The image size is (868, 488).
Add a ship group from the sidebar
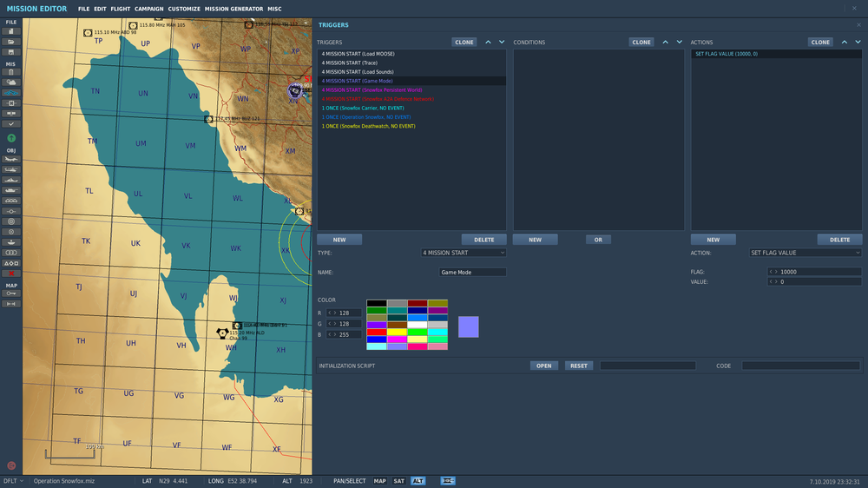pyautogui.click(x=10, y=180)
